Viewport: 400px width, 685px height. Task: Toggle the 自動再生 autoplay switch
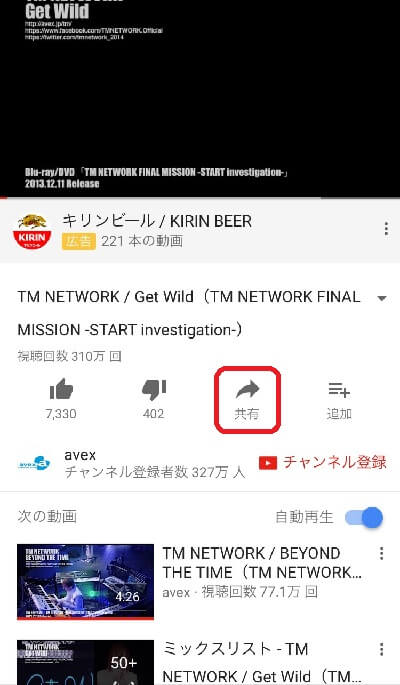[364, 518]
